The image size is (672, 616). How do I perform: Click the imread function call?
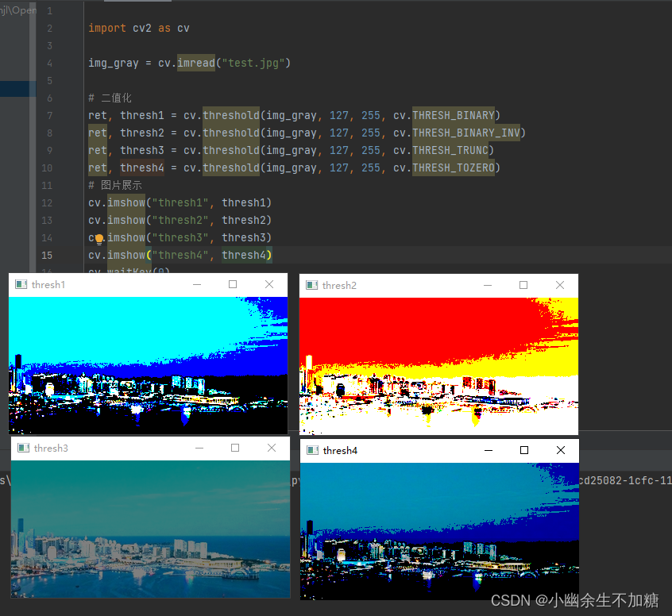pyautogui.click(x=196, y=63)
